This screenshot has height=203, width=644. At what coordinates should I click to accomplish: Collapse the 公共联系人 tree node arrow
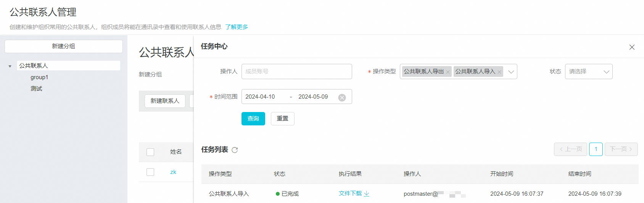[10, 66]
